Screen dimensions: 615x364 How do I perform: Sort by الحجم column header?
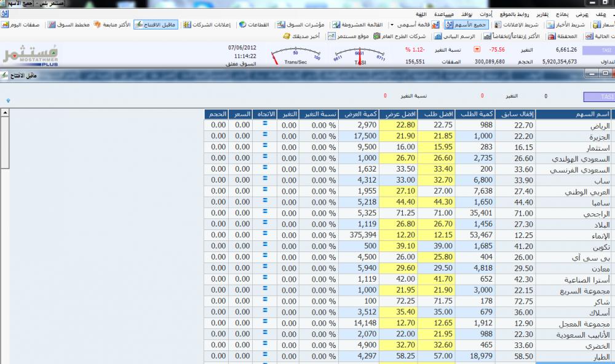click(216, 114)
